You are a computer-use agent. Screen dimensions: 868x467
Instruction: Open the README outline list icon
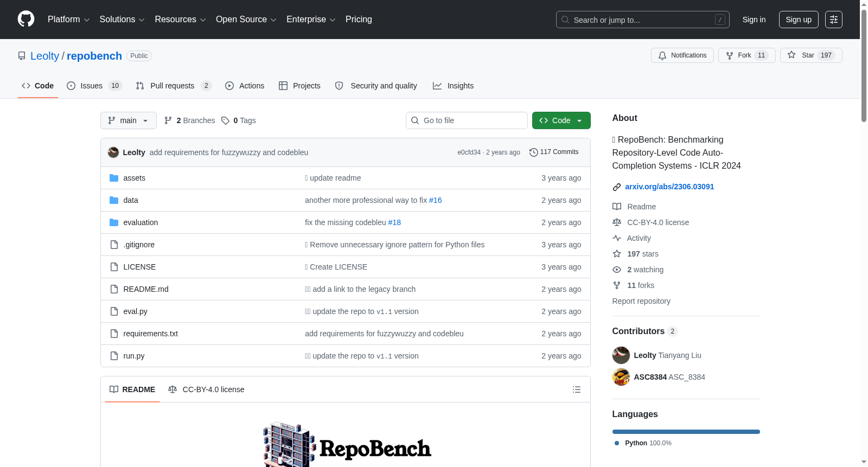pos(577,389)
